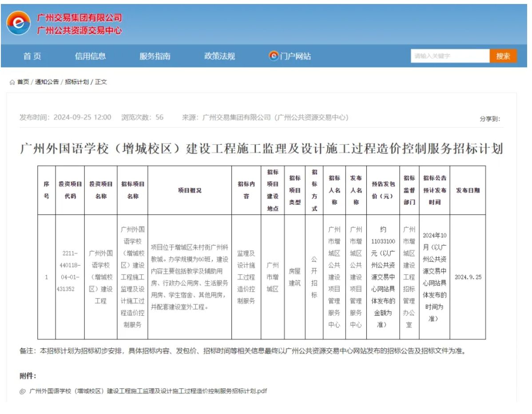The width and height of the screenshot is (532, 414).
Task: Open the 信用信息 navigation menu item
Action: [x=90, y=56]
